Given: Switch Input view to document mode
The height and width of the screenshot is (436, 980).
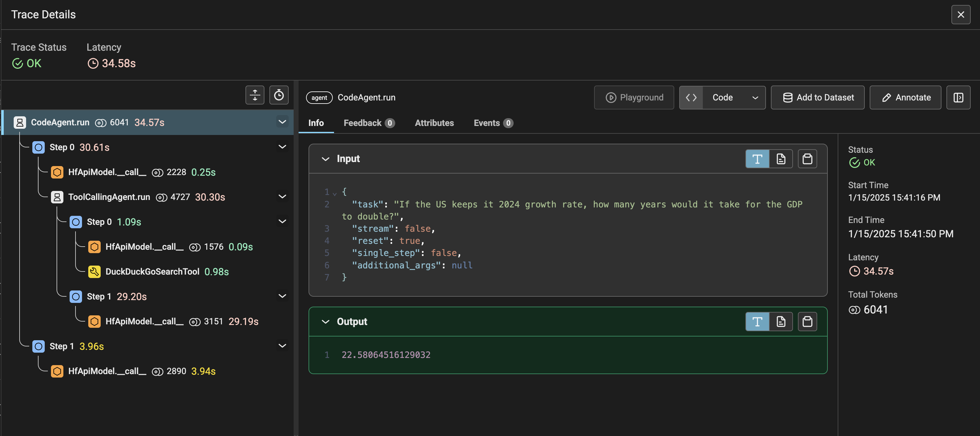Looking at the screenshot, I should [781, 159].
